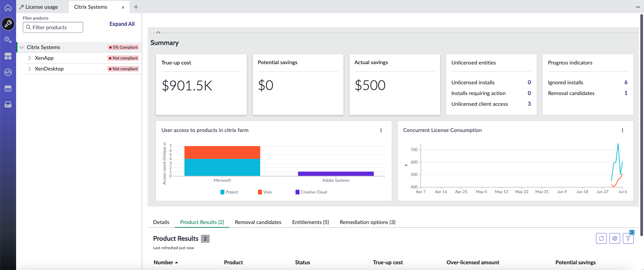
Task: Open Product Results table settings gear
Action: [x=615, y=238]
